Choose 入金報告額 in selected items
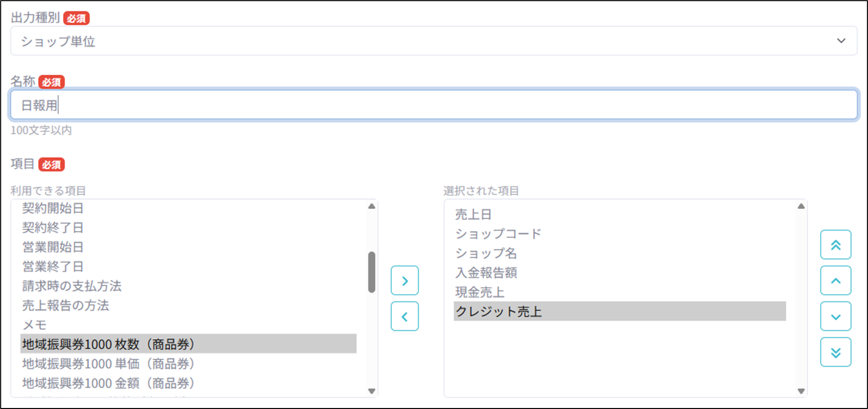This screenshot has width=868, height=409. click(x=486, y=273)
